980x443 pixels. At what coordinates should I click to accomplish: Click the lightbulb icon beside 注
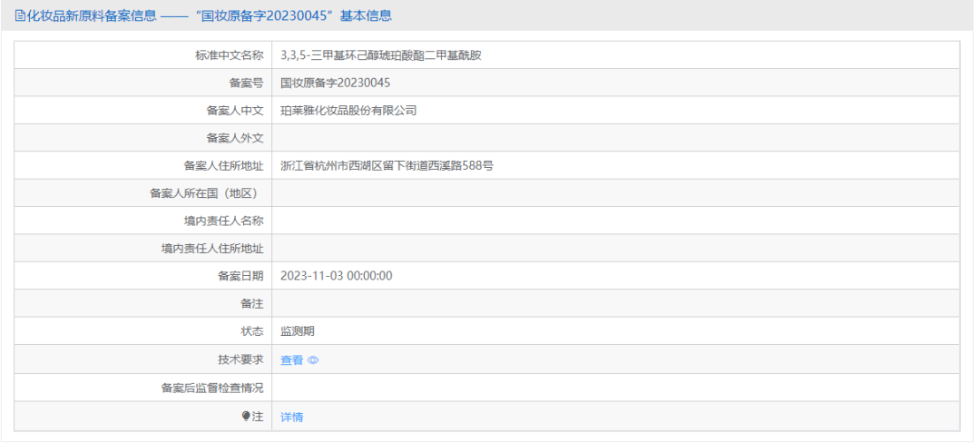[x=246, y=417]
